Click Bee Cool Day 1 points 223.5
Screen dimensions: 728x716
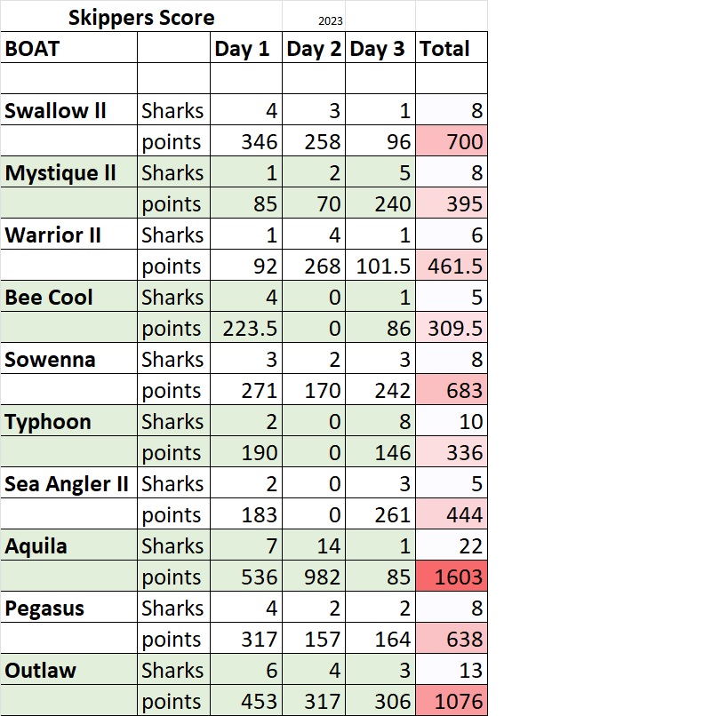coord(246,328)
